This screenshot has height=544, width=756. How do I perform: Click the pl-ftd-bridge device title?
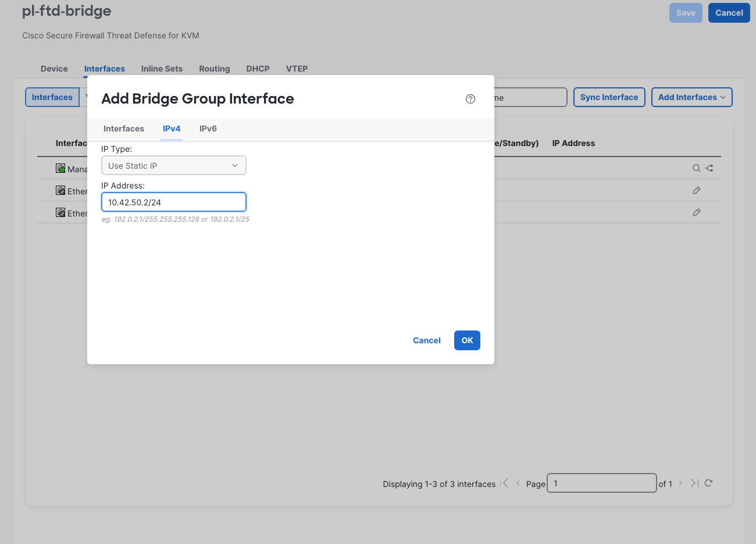[67, 11]
